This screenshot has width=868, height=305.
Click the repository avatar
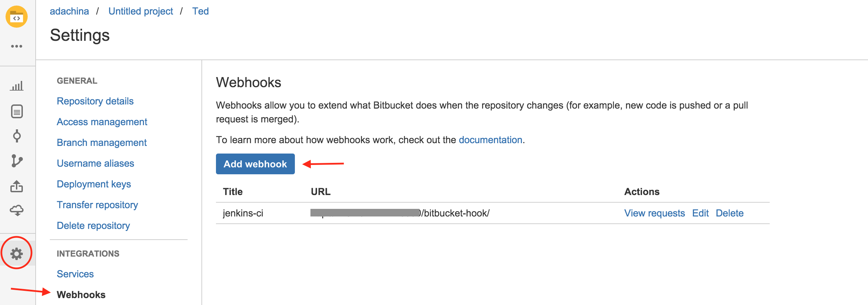(17, 17)
